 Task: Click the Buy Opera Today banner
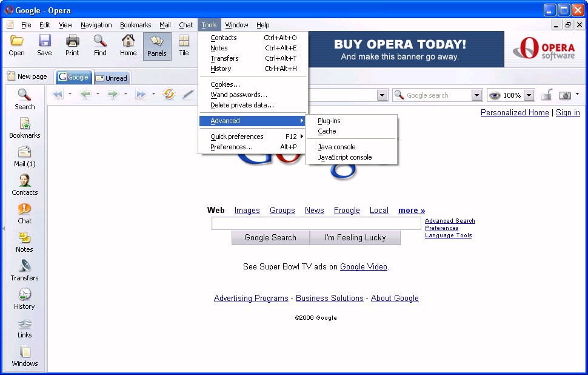[x=407, y=49]
